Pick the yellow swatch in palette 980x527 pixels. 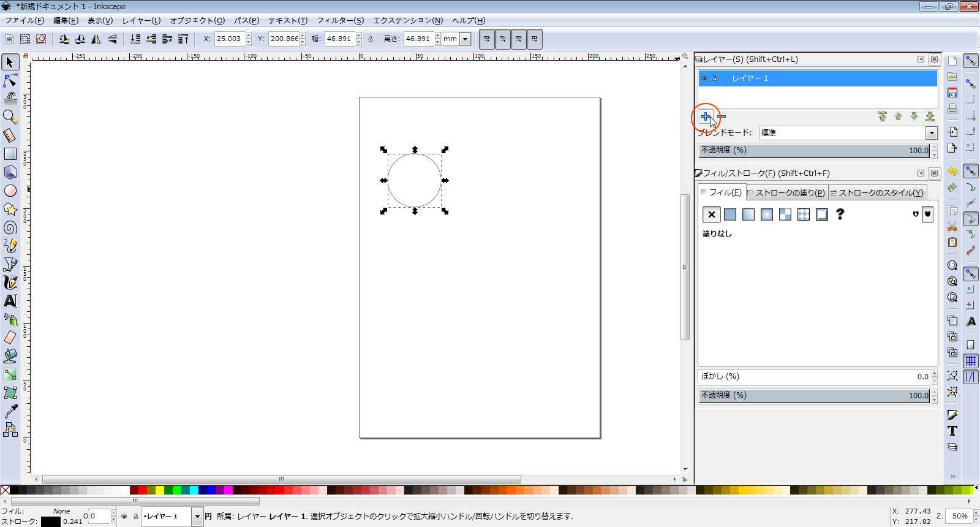pyautogui.click(x=159, y=490)
